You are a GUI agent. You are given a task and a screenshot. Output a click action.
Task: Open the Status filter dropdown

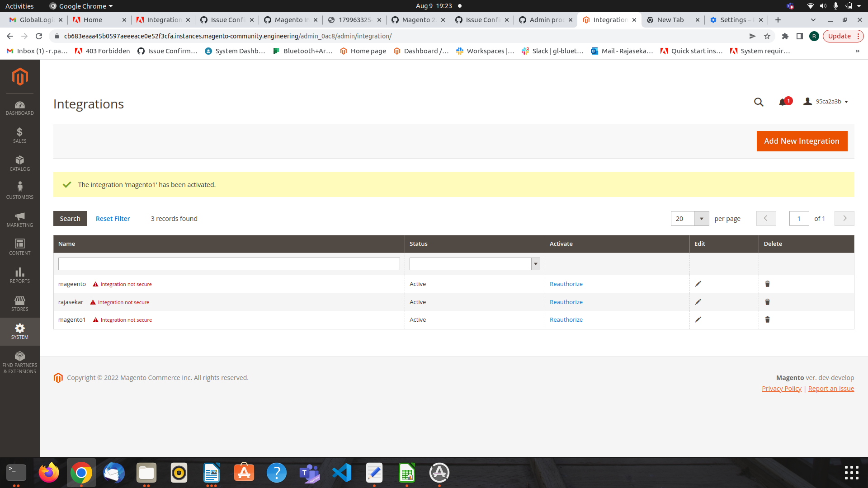pyautogui.click(x=535, y=263)
